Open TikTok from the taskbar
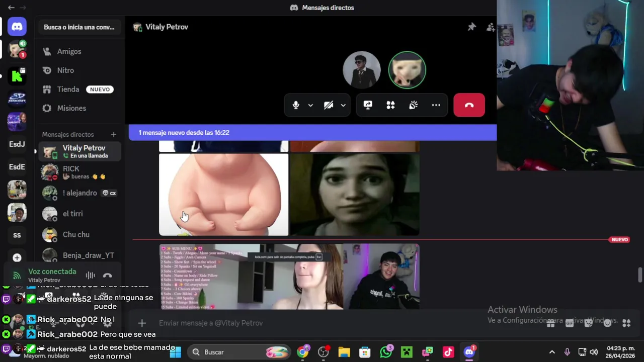The height and width of the screenshot is (362, 644). [x=448, y=352]
